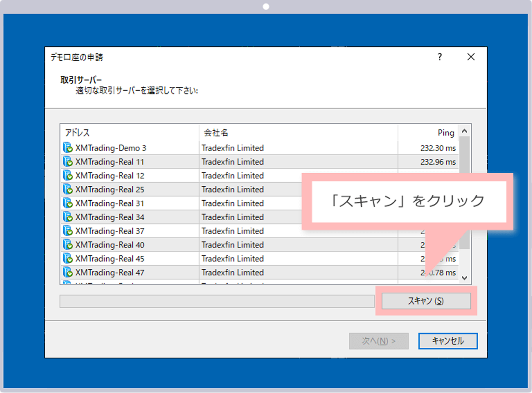Click the Tradexfin Limited cell for Demo 3
The height and width of the screenshot is (393, 532).
233,148
